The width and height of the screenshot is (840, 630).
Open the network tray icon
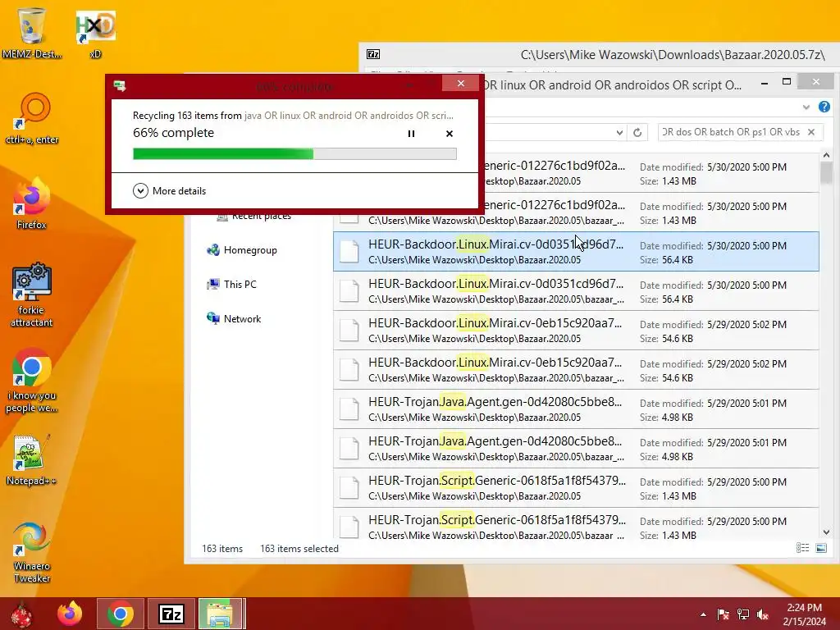743,614
